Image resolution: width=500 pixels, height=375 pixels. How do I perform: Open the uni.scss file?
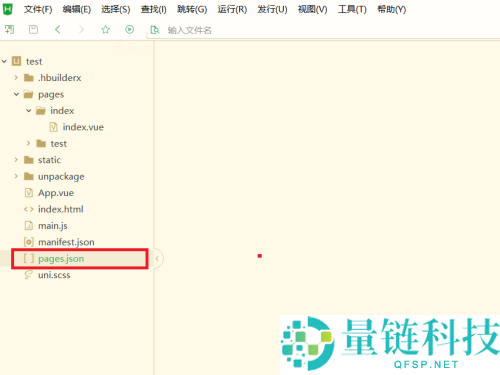point(54,275)
